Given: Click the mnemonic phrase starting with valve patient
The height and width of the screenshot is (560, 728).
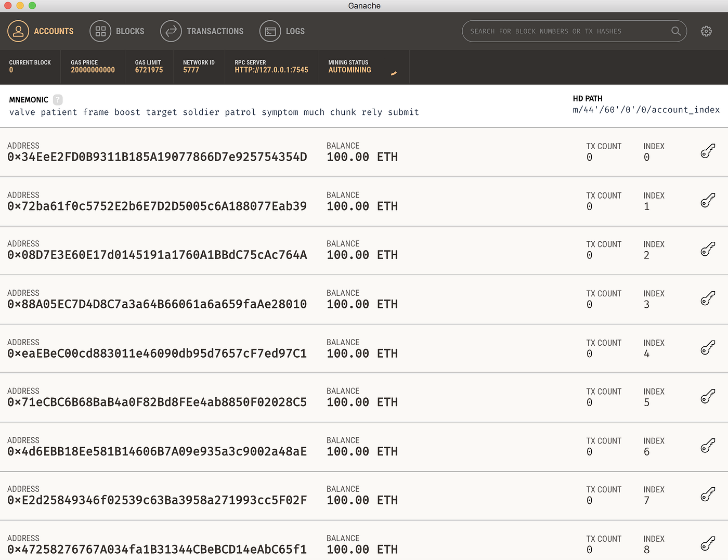Looking at the screenshot, I should 214,112.
